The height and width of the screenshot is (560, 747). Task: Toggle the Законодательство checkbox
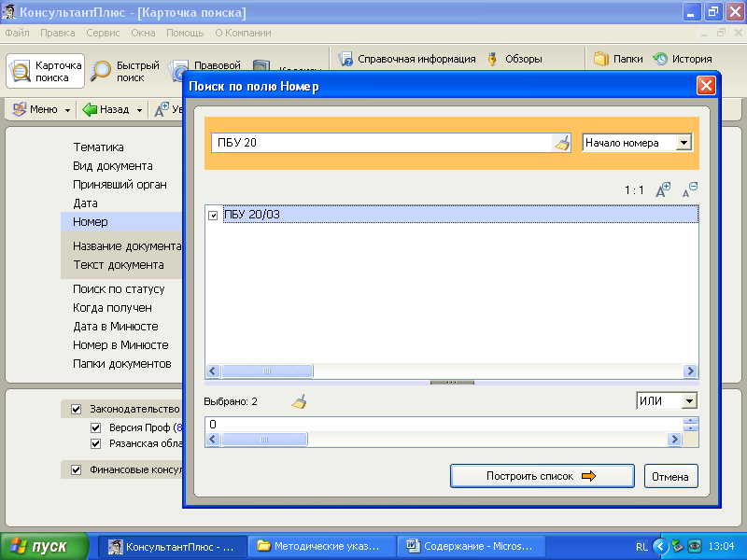coord(76,409)
